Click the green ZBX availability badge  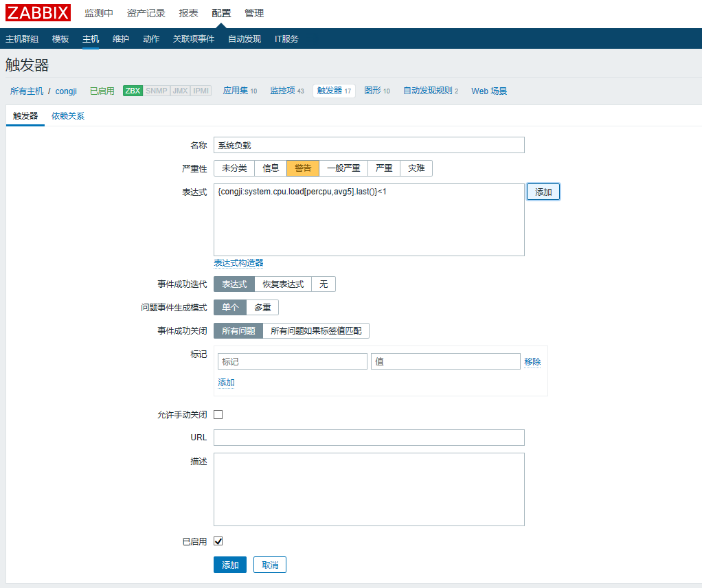pos(133,91)
